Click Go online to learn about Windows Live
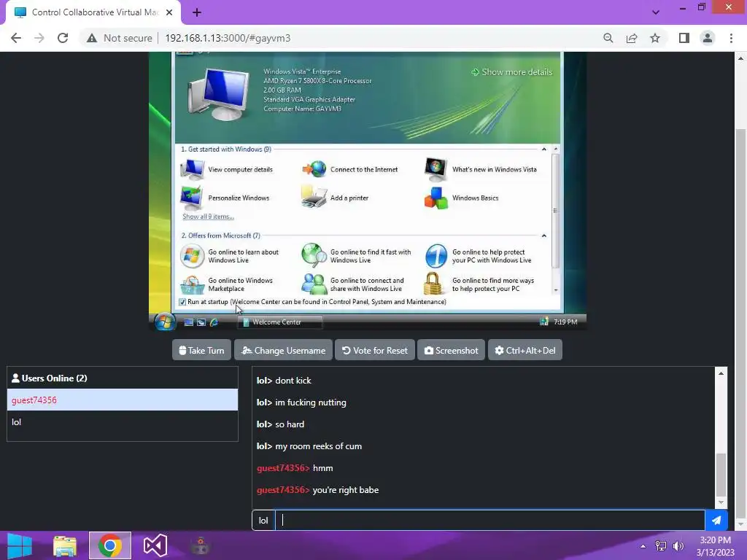Image resolution: width=747 pixels, height=560 pixels. coord(244,256)
